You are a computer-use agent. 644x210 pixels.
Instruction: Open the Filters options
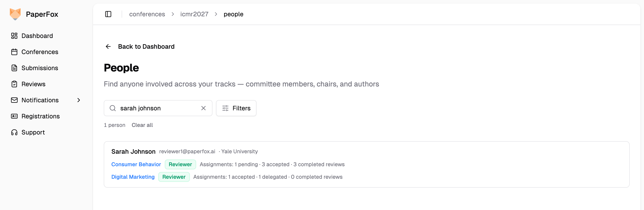tap(236, 108)
